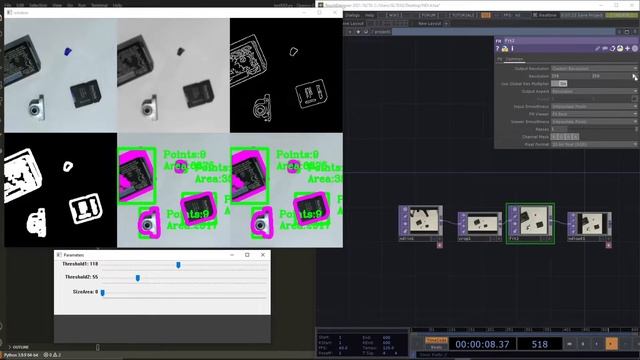Click first Resolution value field

pyautogui.click(x=571, y=76)
